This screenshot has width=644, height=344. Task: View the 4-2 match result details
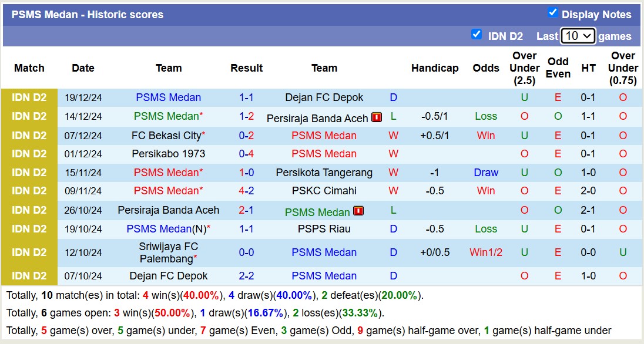[x=246, y=191]
